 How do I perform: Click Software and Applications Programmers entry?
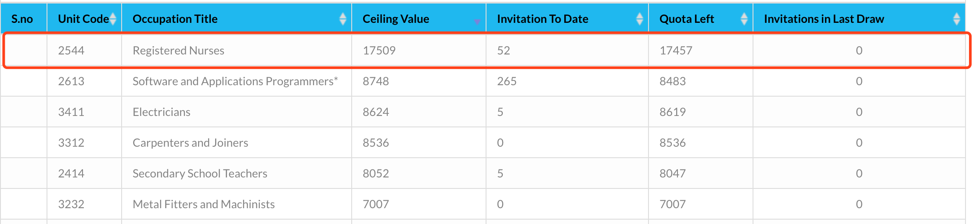point(235,81)
